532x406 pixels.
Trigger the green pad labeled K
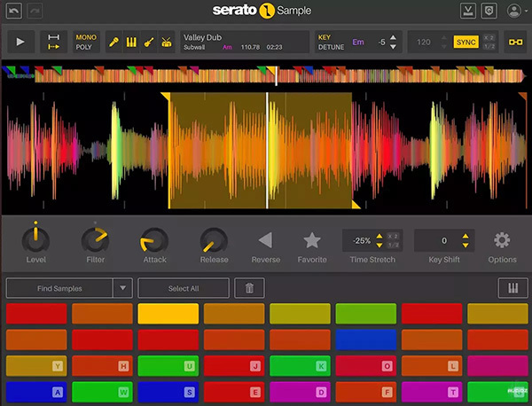click(300, 365)
